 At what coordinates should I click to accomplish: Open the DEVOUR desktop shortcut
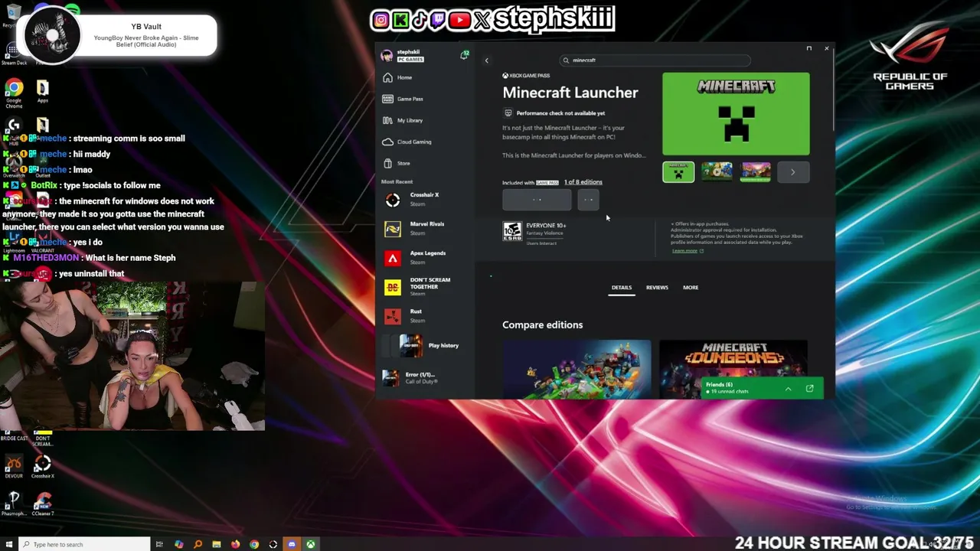tap(14, 468)
